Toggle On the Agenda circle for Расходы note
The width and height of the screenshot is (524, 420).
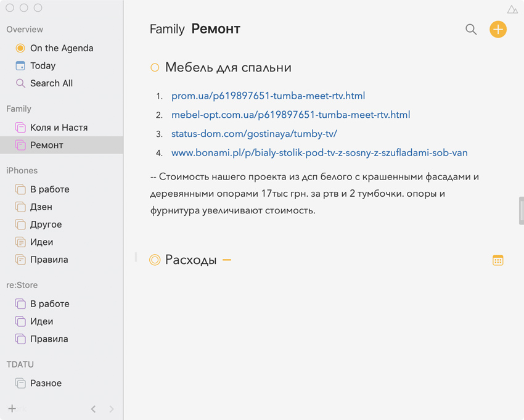tap(155, 260)
